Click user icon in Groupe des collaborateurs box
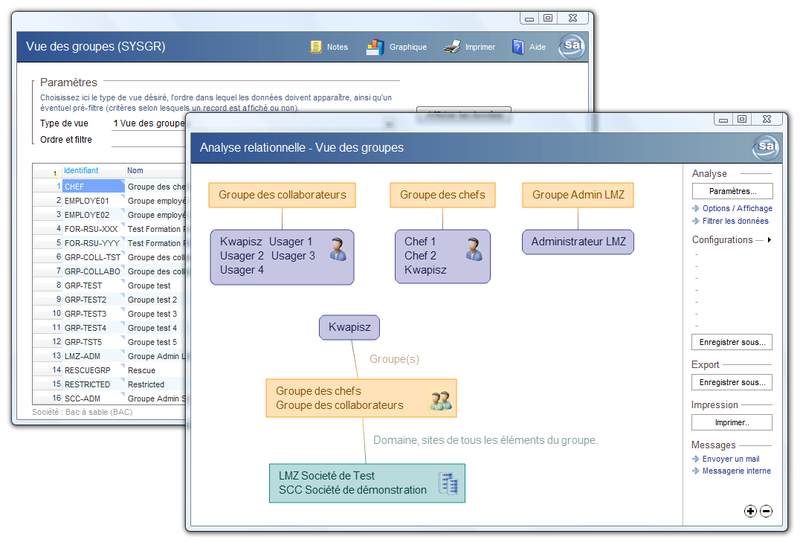This screenshot has height=542, width=800. pos(338,249)
